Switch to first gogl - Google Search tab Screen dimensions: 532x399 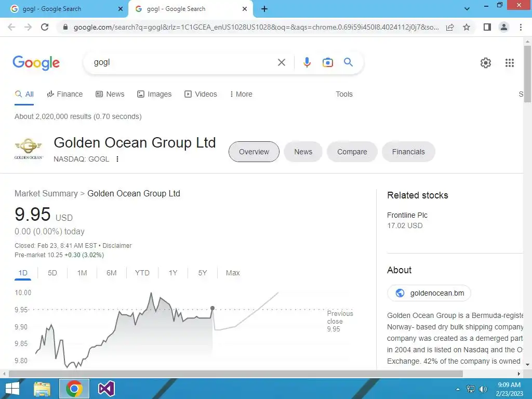click(64, 9)
